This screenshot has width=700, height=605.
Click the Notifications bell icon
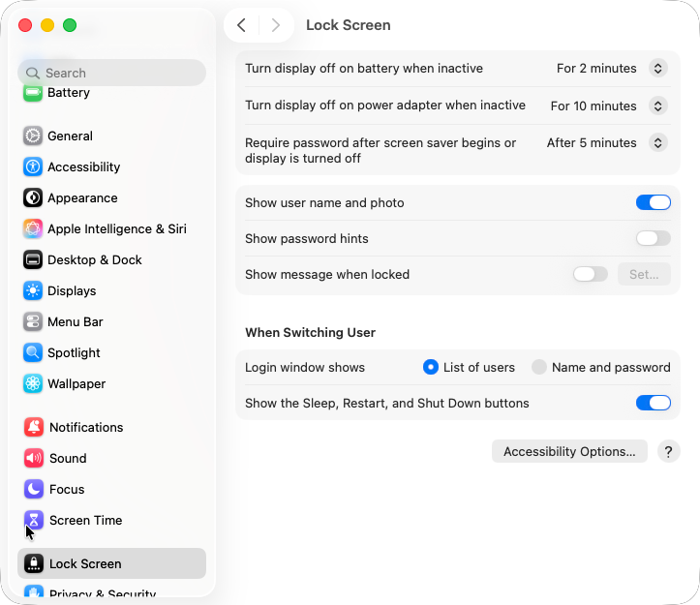point(34,427)
